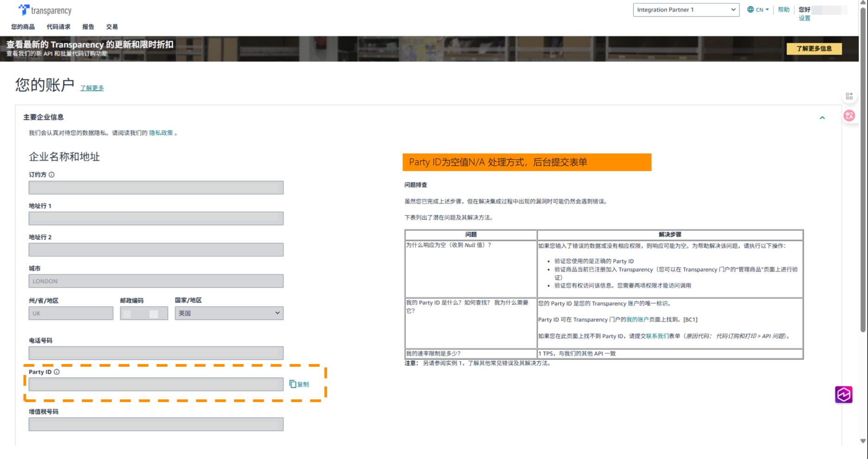Click the 联系我们 link in the table

657,336
